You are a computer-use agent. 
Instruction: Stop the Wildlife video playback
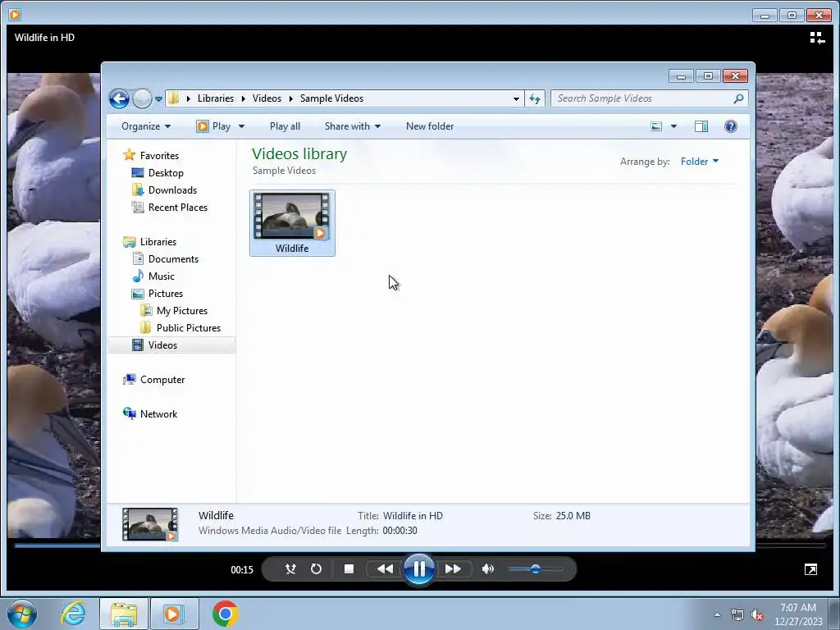point(349,569)
